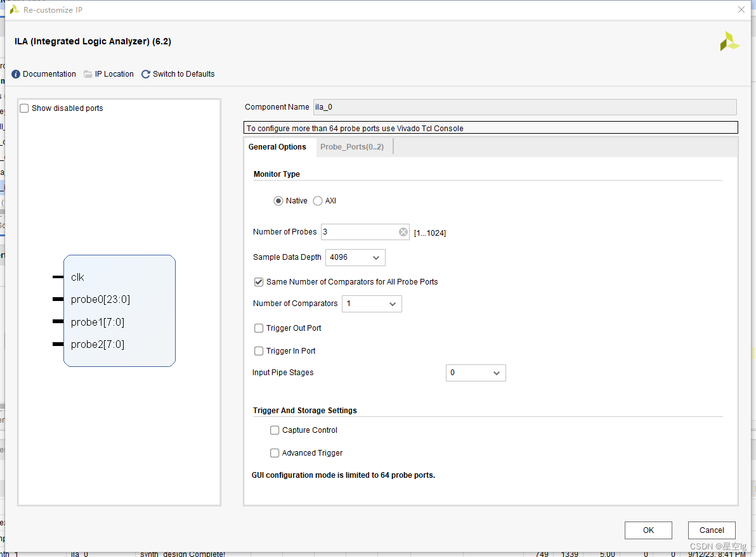Select the Native monitor type
This screenshot has width=756, height=557.
(x=278, y=201)
